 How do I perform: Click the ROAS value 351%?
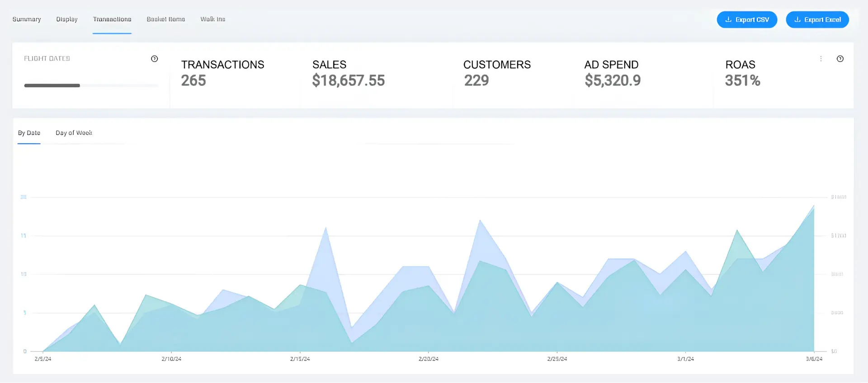click(x=742, y=80)
